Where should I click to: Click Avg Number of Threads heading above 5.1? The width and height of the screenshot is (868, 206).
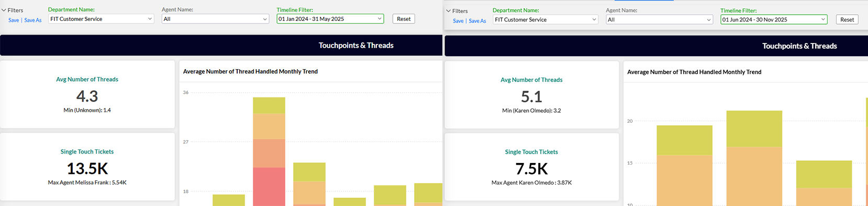[x=531, y=80]
